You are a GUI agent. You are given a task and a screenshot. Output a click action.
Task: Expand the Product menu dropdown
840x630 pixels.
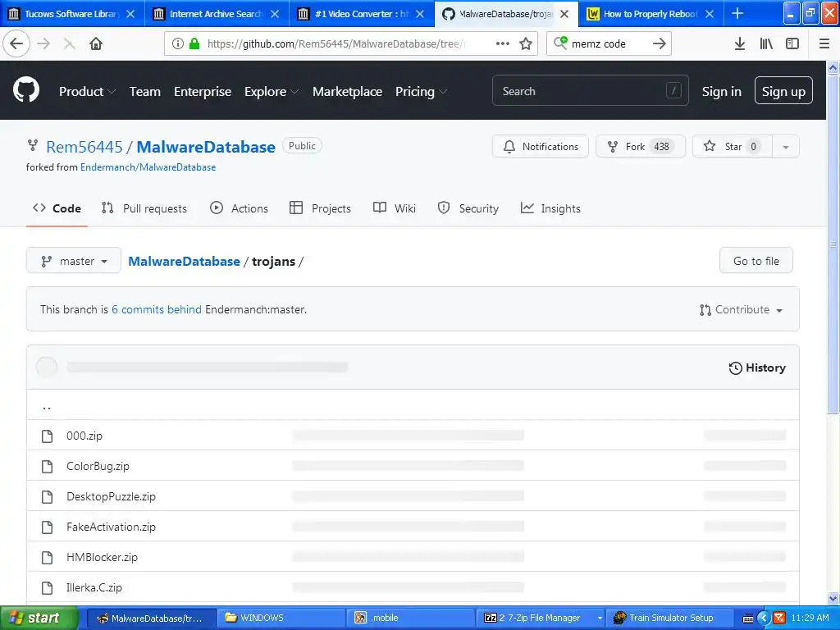[x=87, y=92]
